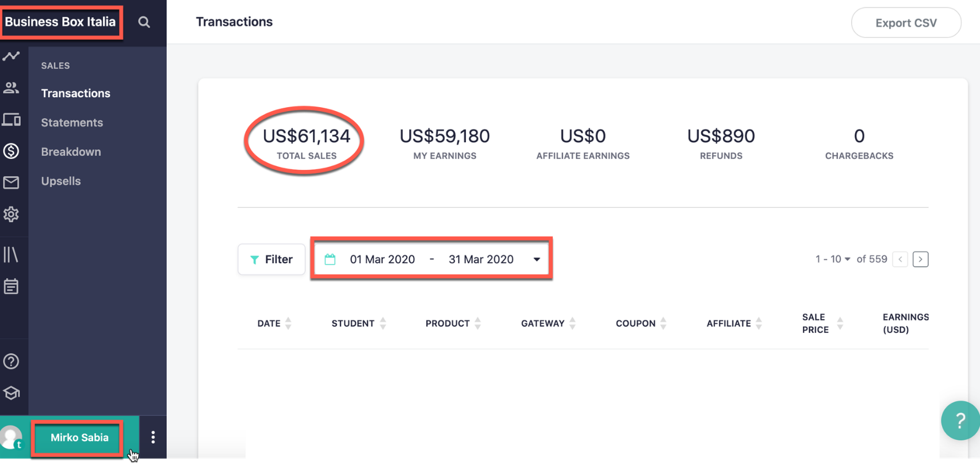Open the Users people icon
Screen dimensions: 980x468
click(11, 87)
